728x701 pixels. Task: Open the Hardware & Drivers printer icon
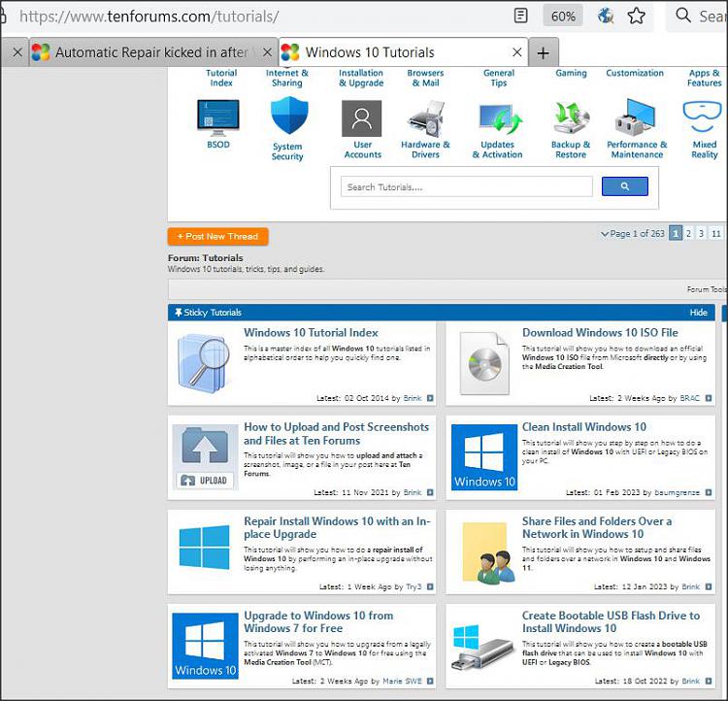click(426, 118)
